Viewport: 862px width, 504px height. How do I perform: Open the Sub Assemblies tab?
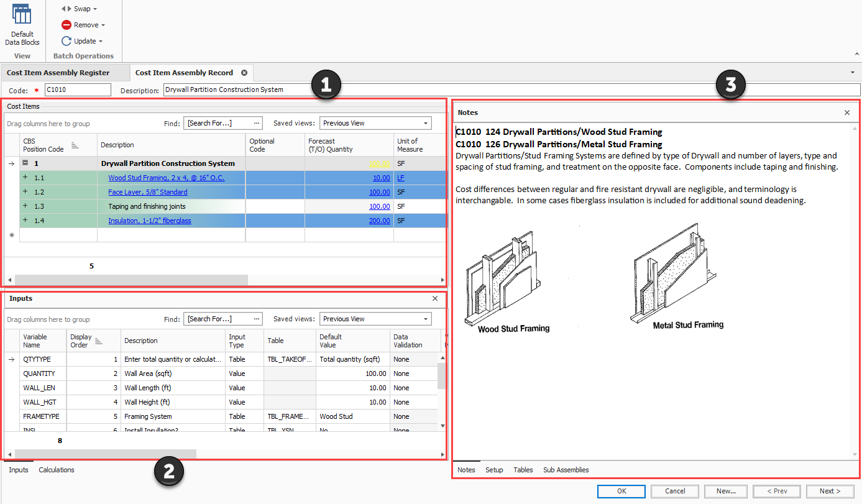[x=566, y=470]
